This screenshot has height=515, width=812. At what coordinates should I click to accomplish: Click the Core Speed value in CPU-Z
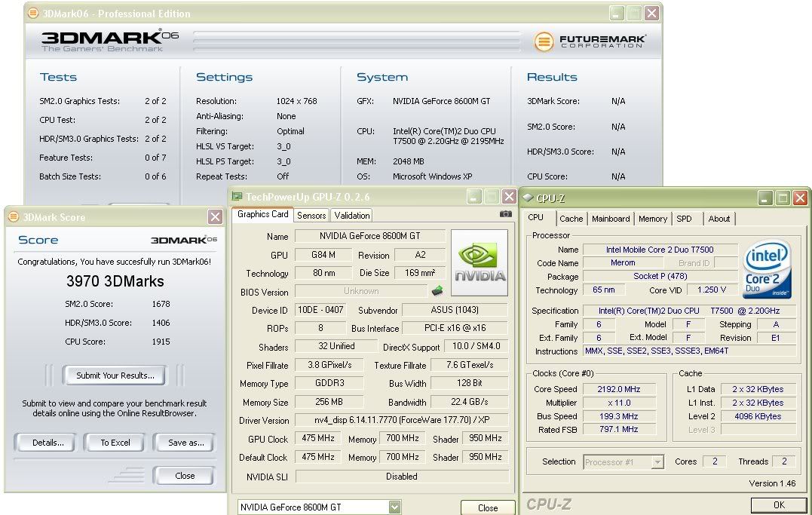click(619, 389)
